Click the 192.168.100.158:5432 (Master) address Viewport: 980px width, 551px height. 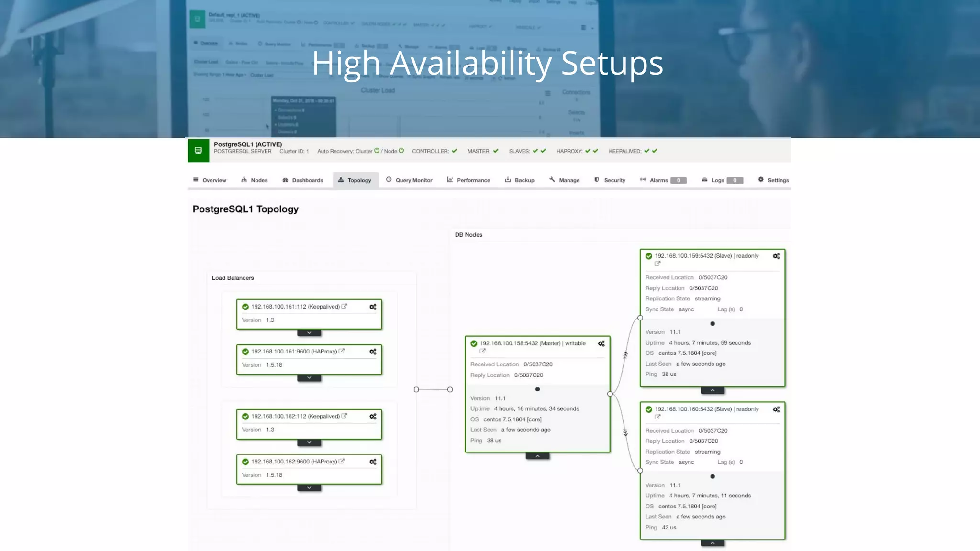point(520,343)
